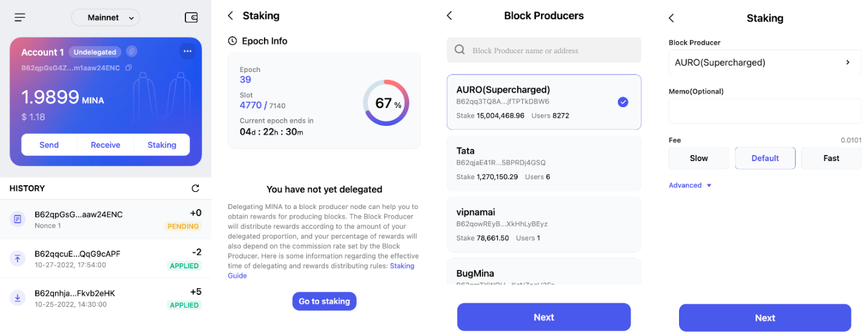Click the search magnifier icon
868x336 pixels.
tap(460, 50)
